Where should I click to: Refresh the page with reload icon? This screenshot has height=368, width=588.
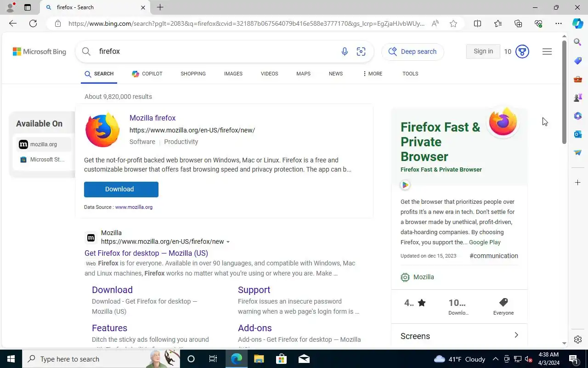pyautogui.click(x=33, y=23)
